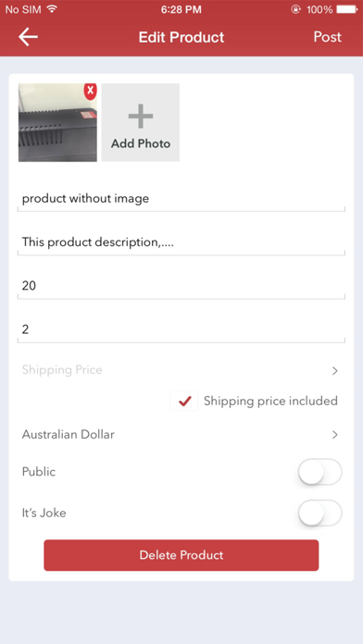Select the Australian Dollar currency row
Viewport: 363px width, 644px height.
(x=181, y=435)
